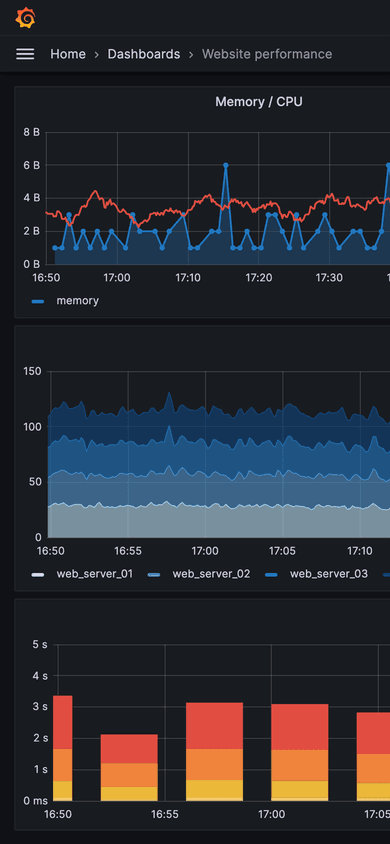Open the hamburger navigation menu
This screenshot has width=390, height=844.
[x=25, y=54]
